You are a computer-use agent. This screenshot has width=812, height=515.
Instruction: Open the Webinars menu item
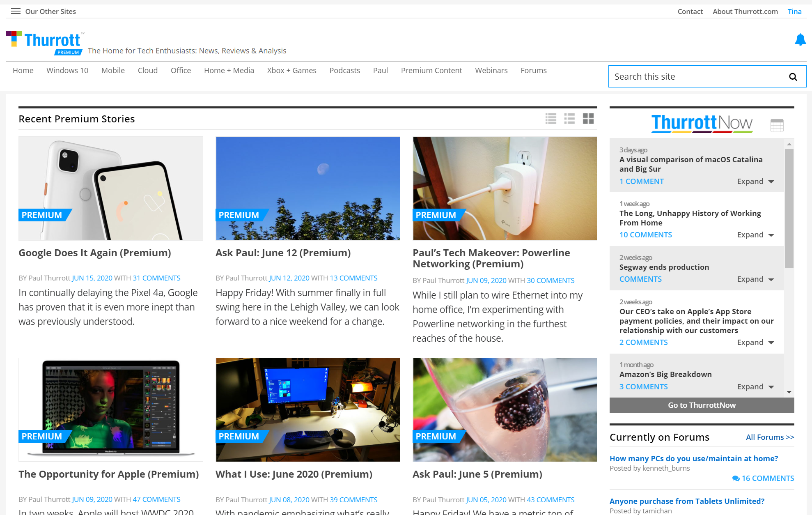tap(491, 71)
